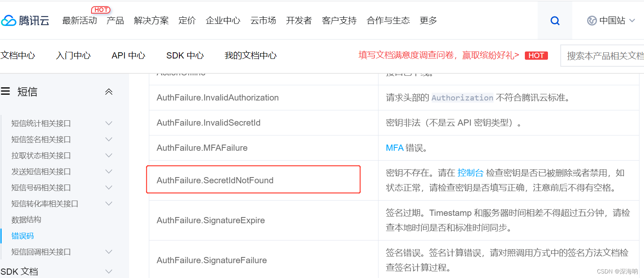644x278 pixels.
Task: Open the 控制台 link in the error description
Action: [470, 172]
